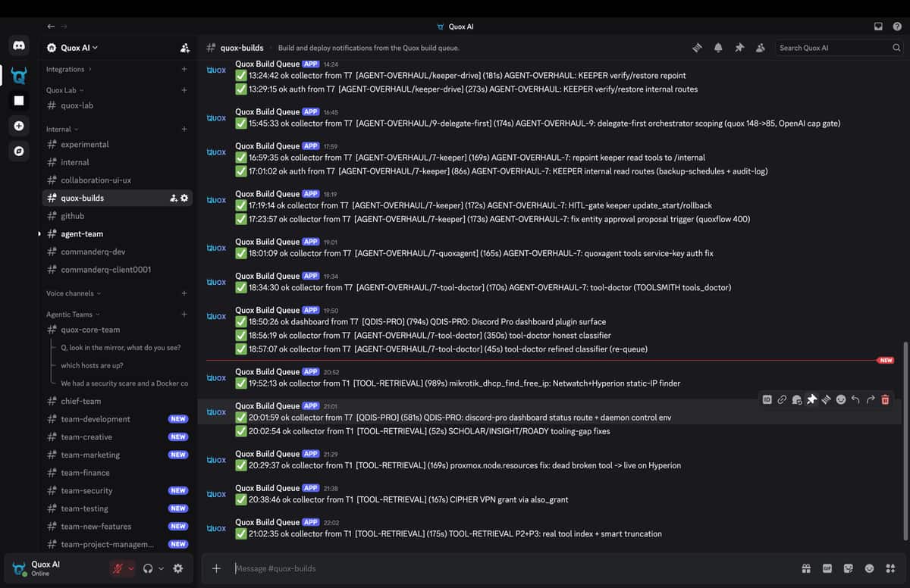The width and height of the screenshot is (910, 588).
Task: Open thread 'which hosts are up?'
Action: [x=92, y=365]
